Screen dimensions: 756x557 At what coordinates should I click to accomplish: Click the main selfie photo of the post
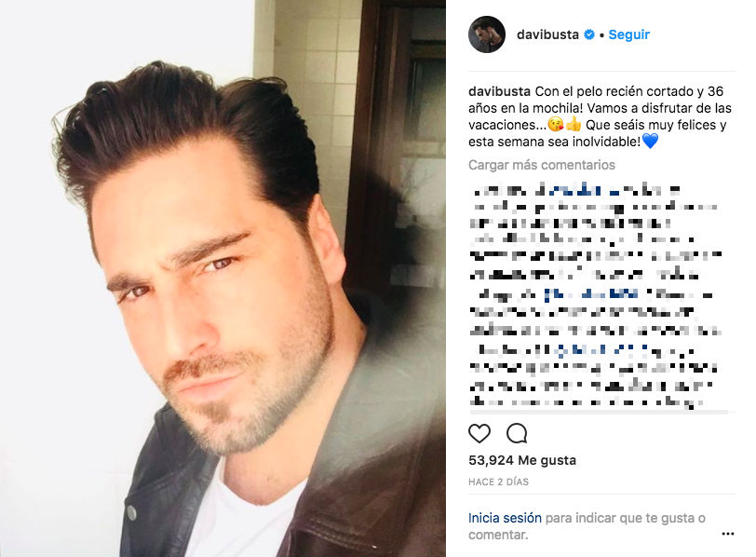pos(223,278)
